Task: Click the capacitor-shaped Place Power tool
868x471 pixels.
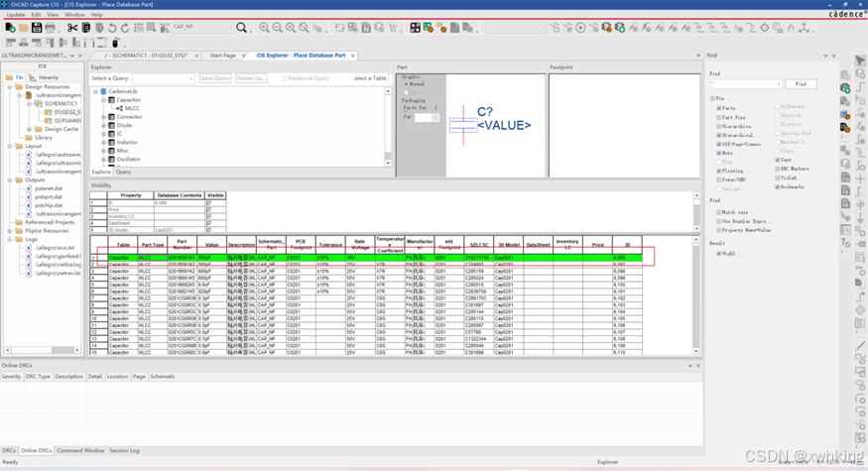Action: coord(860,205)
